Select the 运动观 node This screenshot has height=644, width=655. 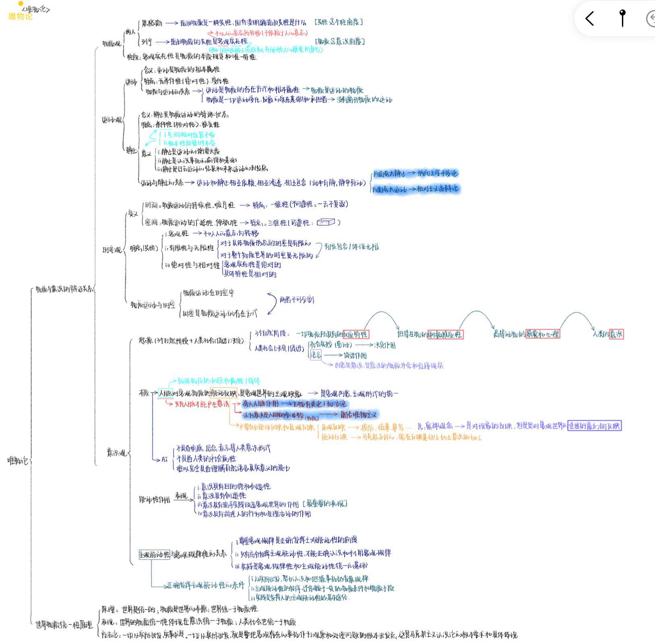coord(112,120)
